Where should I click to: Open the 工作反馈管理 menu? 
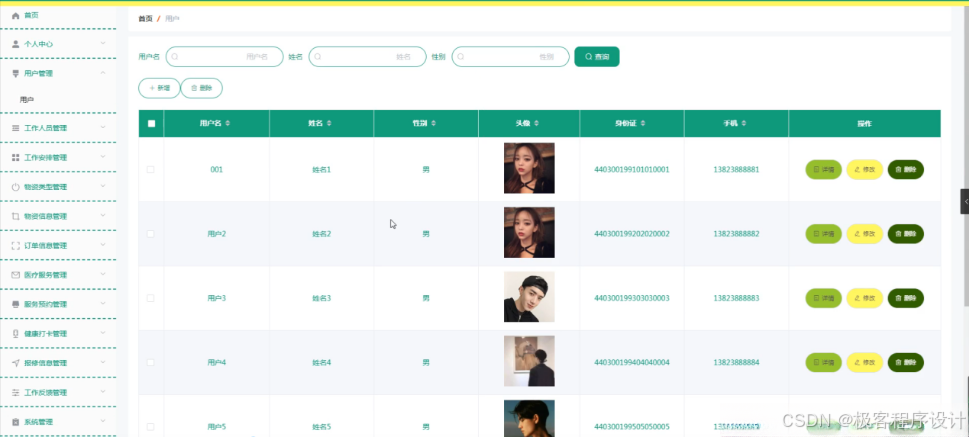[x=58, y=392]
